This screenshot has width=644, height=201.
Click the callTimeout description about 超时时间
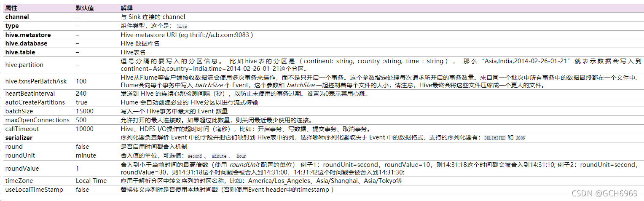[246, 129]
